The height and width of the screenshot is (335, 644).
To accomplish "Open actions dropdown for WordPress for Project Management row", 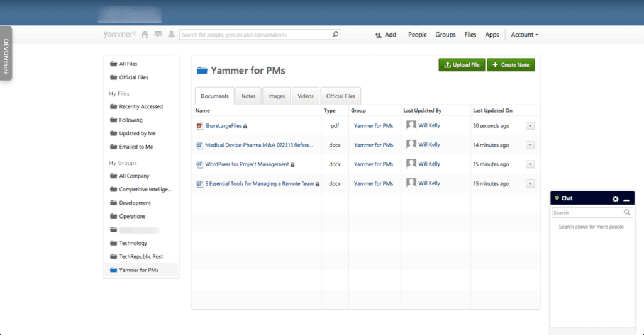I will click(x=530, y=164).
